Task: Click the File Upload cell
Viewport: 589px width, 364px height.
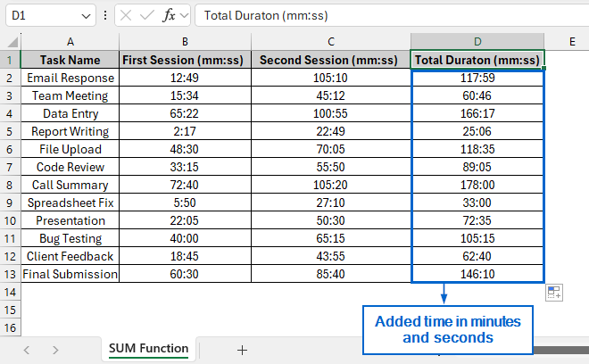Action: click(71, 149)
